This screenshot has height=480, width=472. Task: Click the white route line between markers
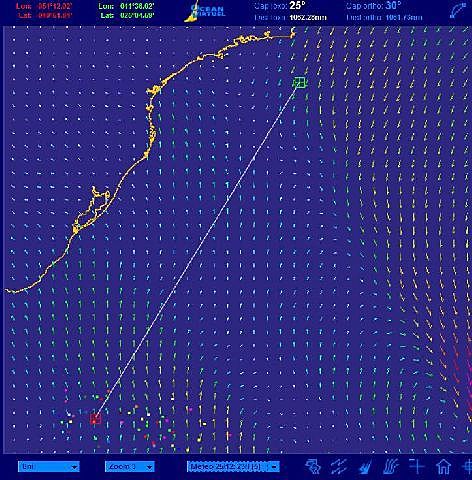197,251
